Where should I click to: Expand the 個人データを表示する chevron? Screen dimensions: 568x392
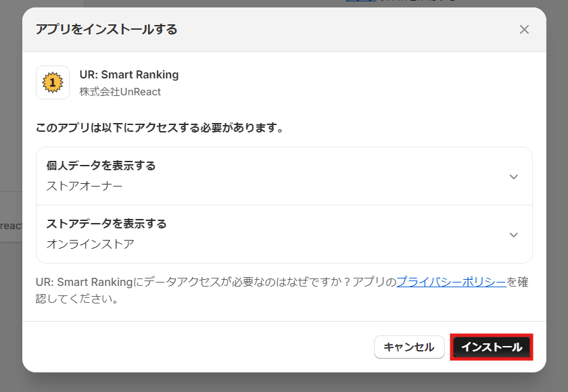tap(514, 176)
